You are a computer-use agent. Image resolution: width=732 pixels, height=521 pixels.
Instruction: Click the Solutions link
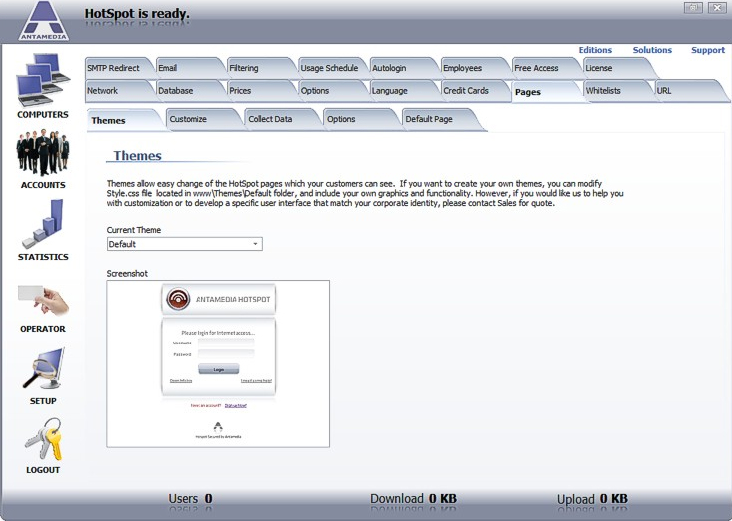[652, 50]
